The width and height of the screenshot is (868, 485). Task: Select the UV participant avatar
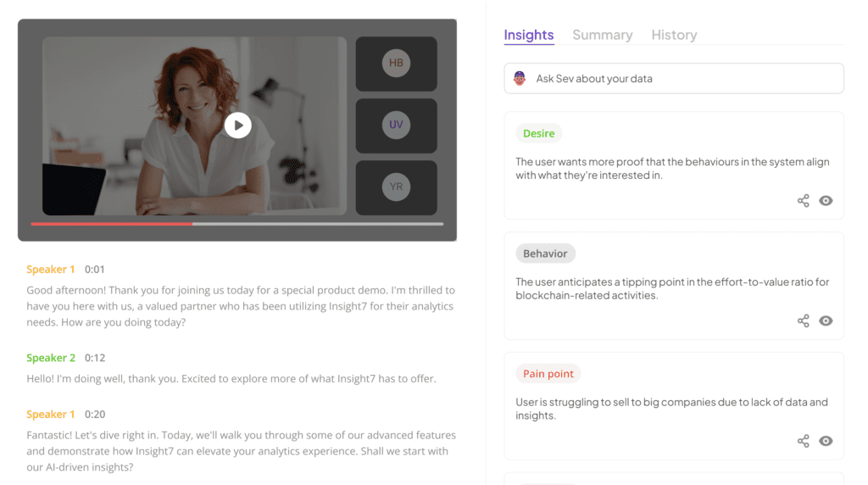coord(396,125)
